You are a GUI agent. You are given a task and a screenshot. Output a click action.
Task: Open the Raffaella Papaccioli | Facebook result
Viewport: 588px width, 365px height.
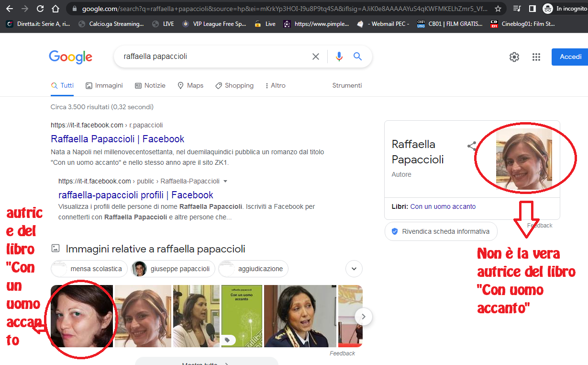[117, 139]
